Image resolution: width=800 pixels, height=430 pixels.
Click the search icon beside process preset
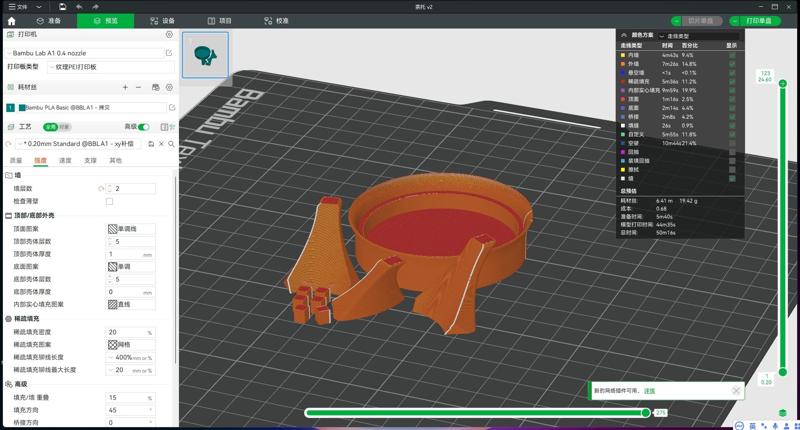click(172, 144)
